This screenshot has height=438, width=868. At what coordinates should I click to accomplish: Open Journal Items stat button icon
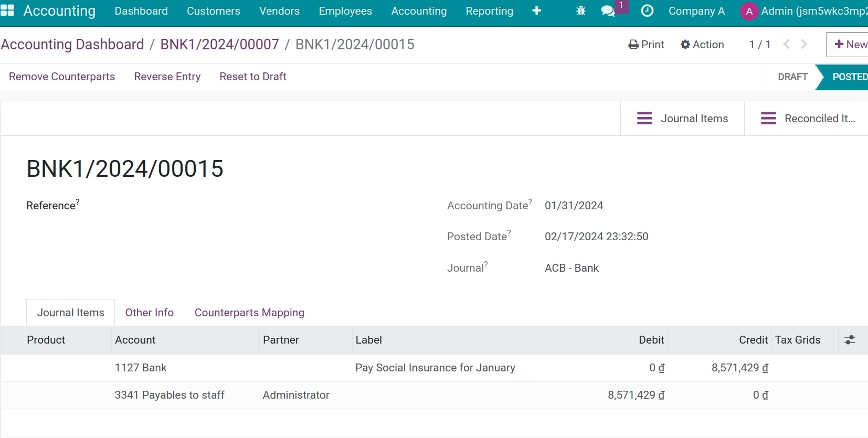coord(644,119)
